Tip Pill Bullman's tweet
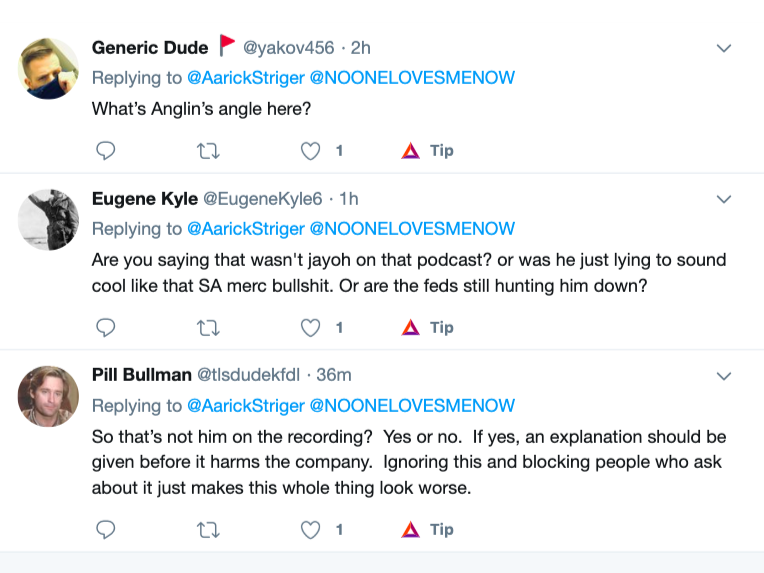 427,530
